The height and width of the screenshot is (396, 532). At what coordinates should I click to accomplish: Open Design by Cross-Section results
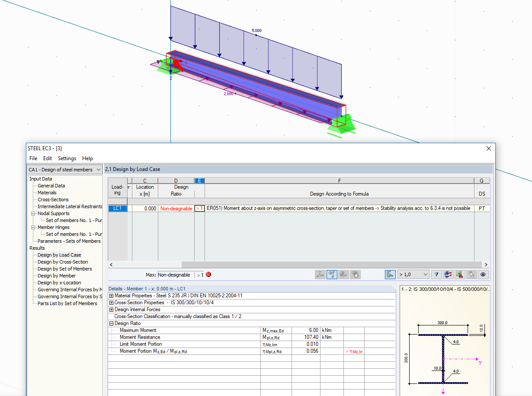pos(63,262)
